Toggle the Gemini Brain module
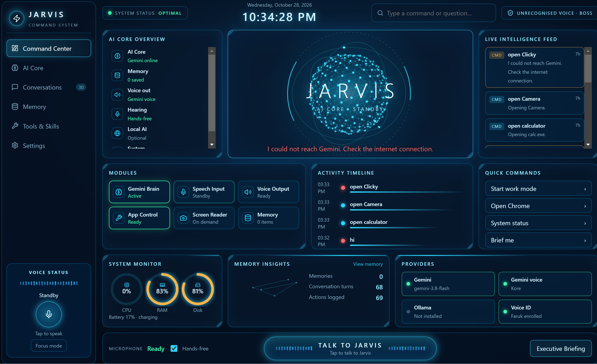The height and width of the screenshot is (364, 597). pyautogui.click(x=139, y=192)
